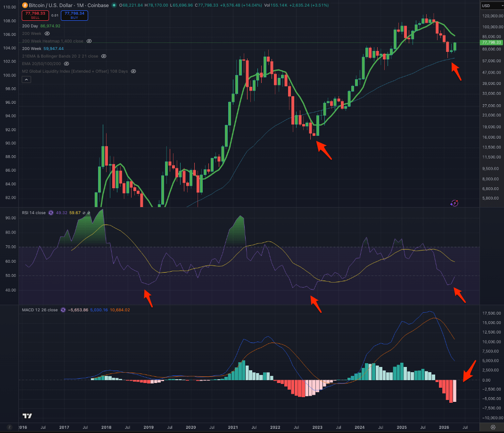Open chart settings gear in bottom-right corner
This screenshot has width=504, height=433.
tap(493, 427)
